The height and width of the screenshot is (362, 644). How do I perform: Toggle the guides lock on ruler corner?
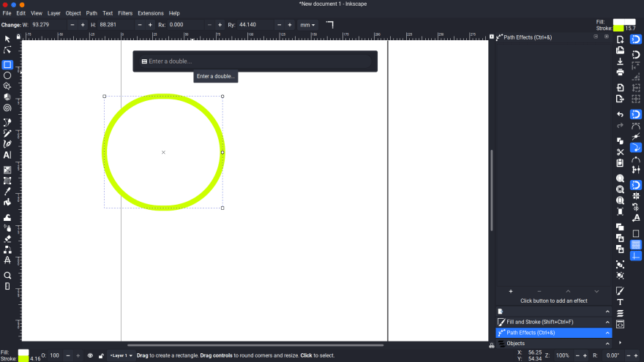point(18,37)
